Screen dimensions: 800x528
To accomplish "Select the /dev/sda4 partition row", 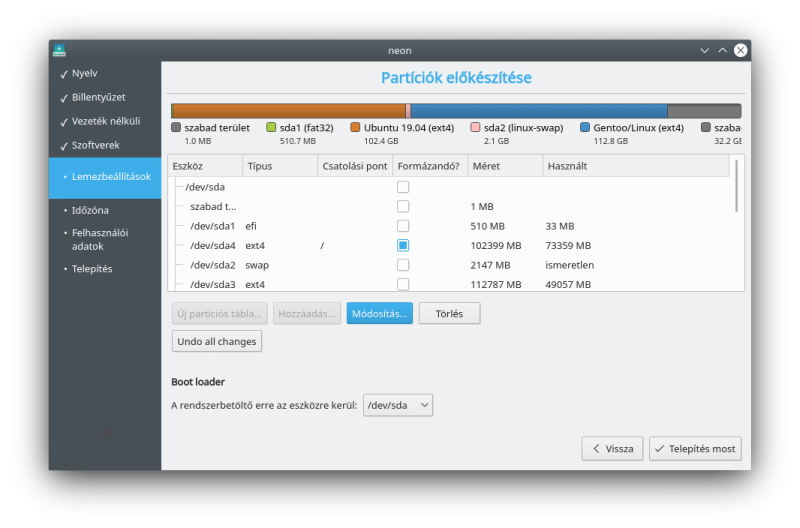I will coord(449,245).
